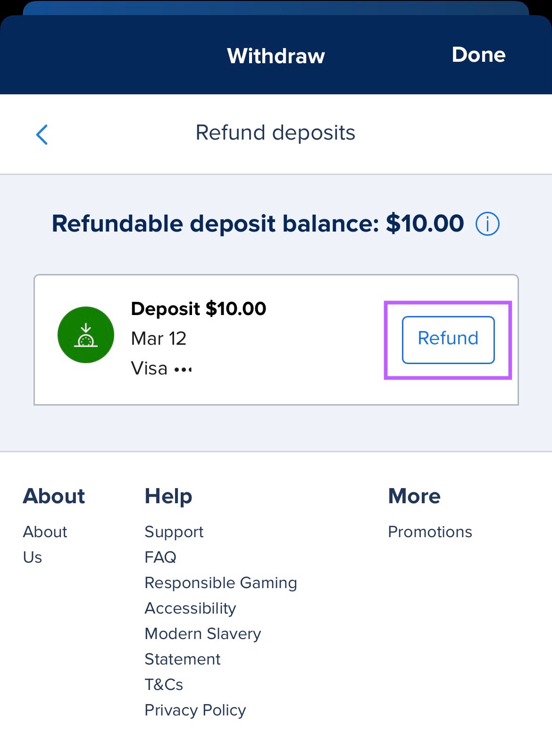Open the refundable balance info icon
Viewport: 552px width, 756px height.
487,224
